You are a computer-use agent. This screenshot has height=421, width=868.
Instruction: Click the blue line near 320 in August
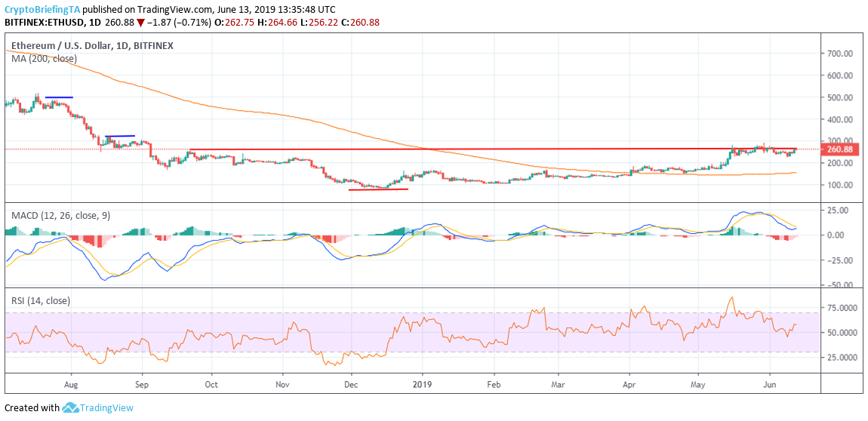[119, 136]
